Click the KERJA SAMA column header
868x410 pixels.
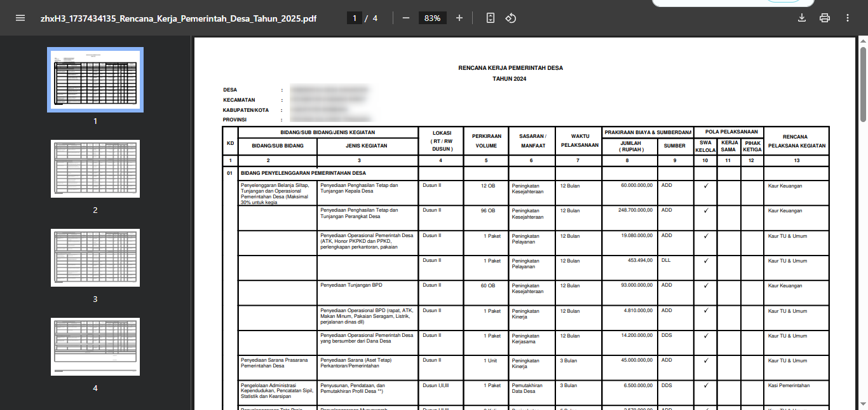point(729,146)
